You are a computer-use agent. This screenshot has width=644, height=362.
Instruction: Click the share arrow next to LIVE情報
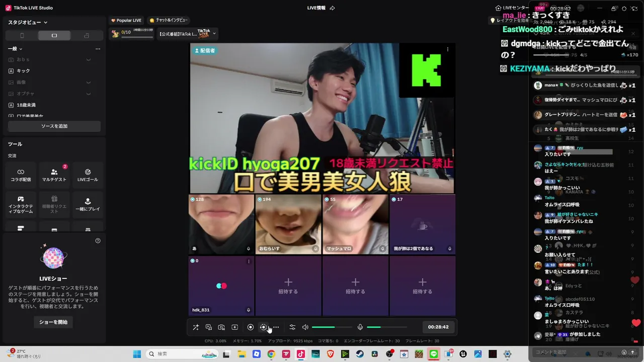[333, 8]
